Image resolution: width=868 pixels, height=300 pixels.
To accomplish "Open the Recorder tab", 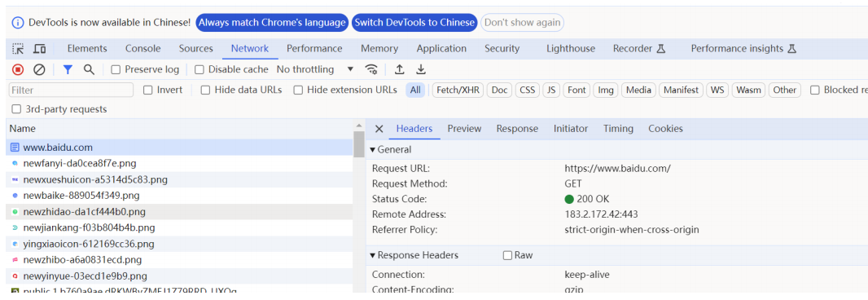I will pyautogui.click(x=639, y=49).
